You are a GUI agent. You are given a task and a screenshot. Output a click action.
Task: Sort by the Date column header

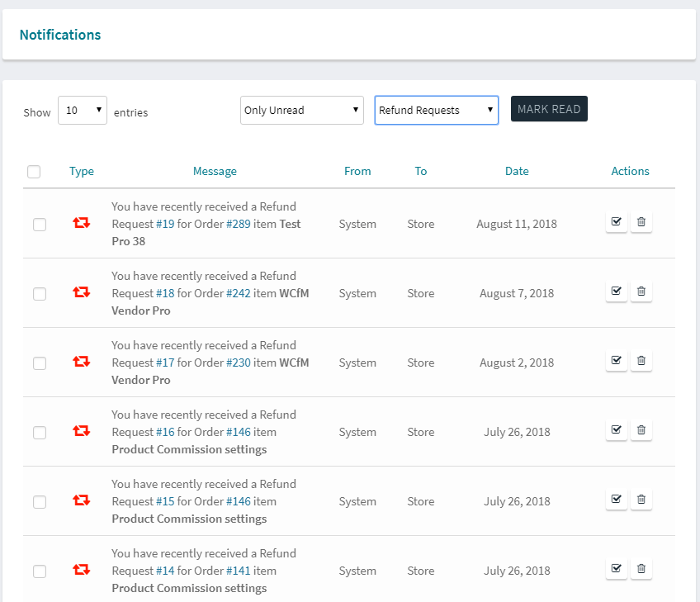pyautogui.click(x=517, y=172)
